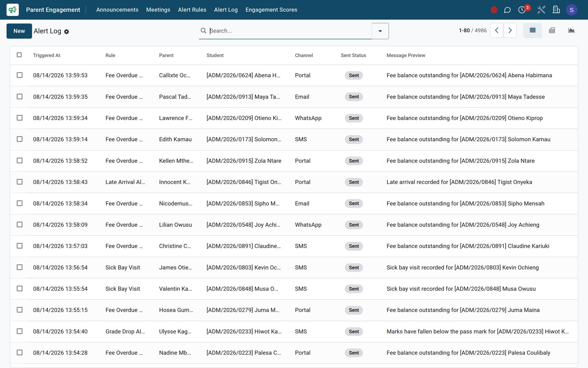Open message preview for Palesa Coulibaly
588x368 pixels.
[468, 353]
